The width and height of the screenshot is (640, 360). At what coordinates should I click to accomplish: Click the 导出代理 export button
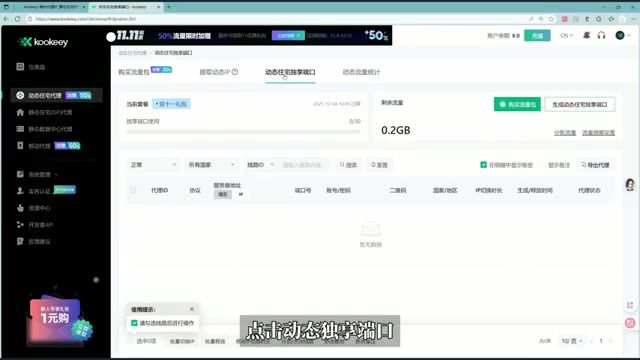(x=596, y=165)
